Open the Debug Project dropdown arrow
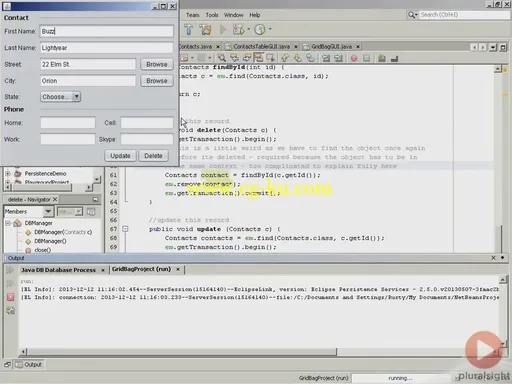 point(249,30)
